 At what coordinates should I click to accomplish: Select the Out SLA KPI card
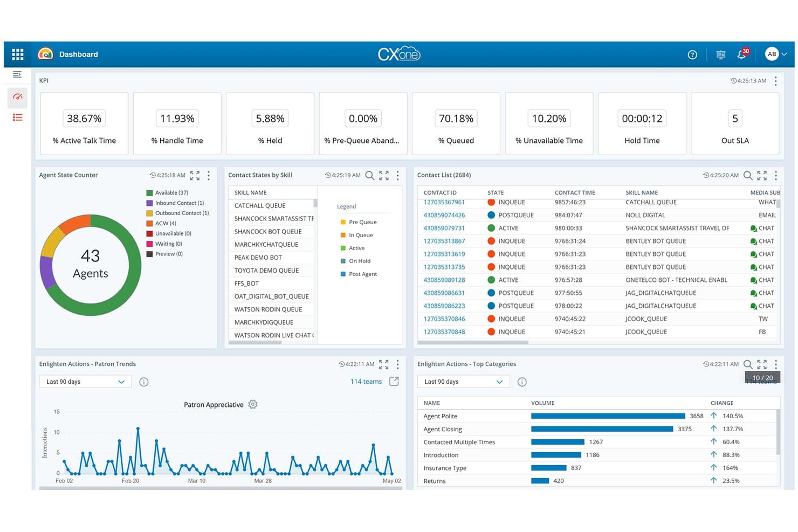click(735, 123)
